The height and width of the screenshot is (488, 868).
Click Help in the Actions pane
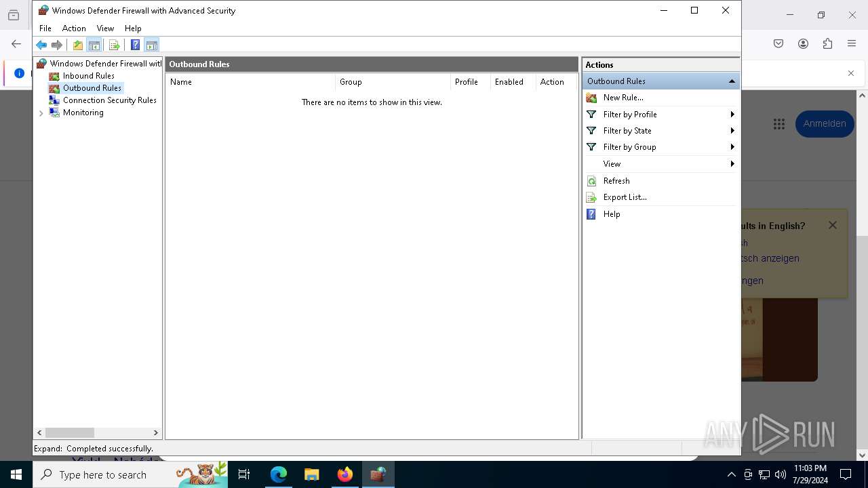[x=612, y=214]
